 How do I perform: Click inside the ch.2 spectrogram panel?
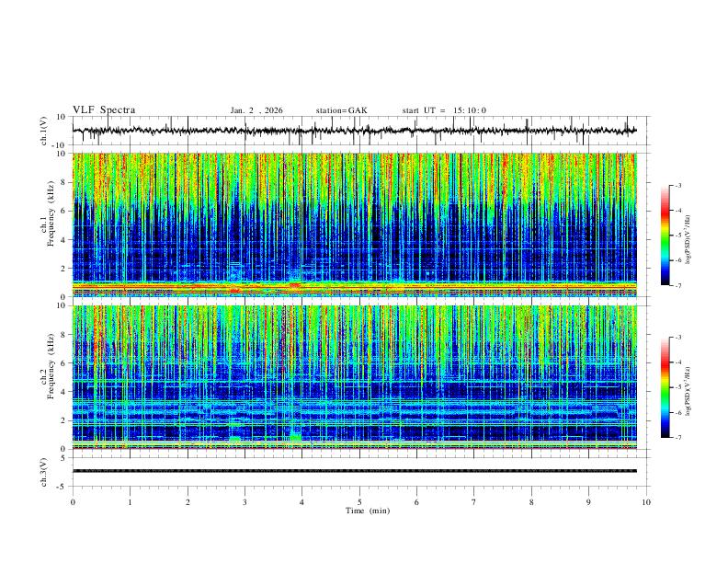click(x=354, y=377)
